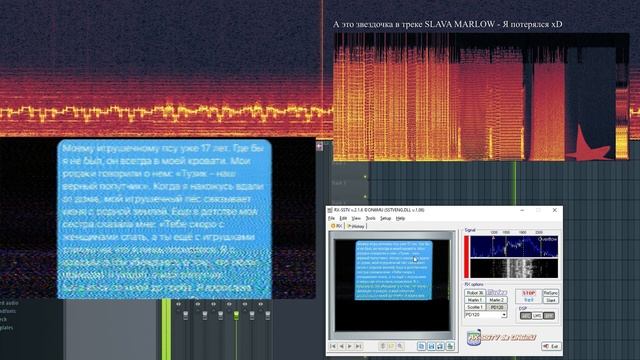Open the Tools menu in RX-SSTV
The image size is (640, 360).
[370, 218]
